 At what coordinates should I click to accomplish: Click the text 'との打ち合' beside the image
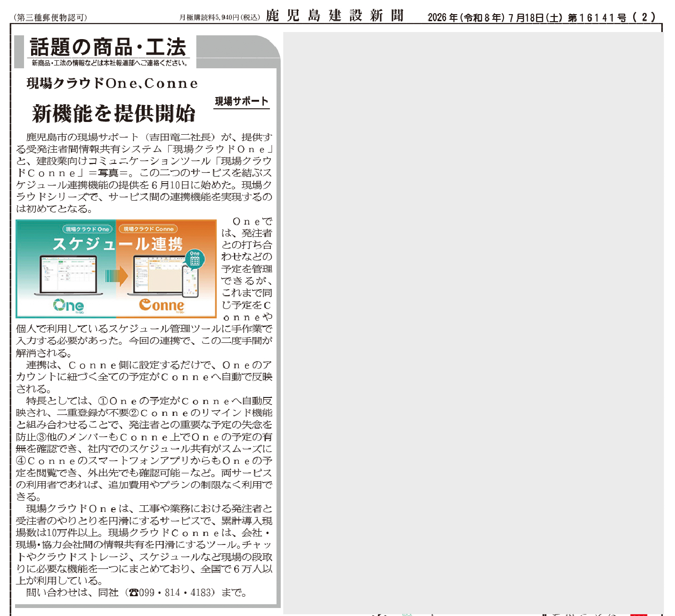coord(247,245)
